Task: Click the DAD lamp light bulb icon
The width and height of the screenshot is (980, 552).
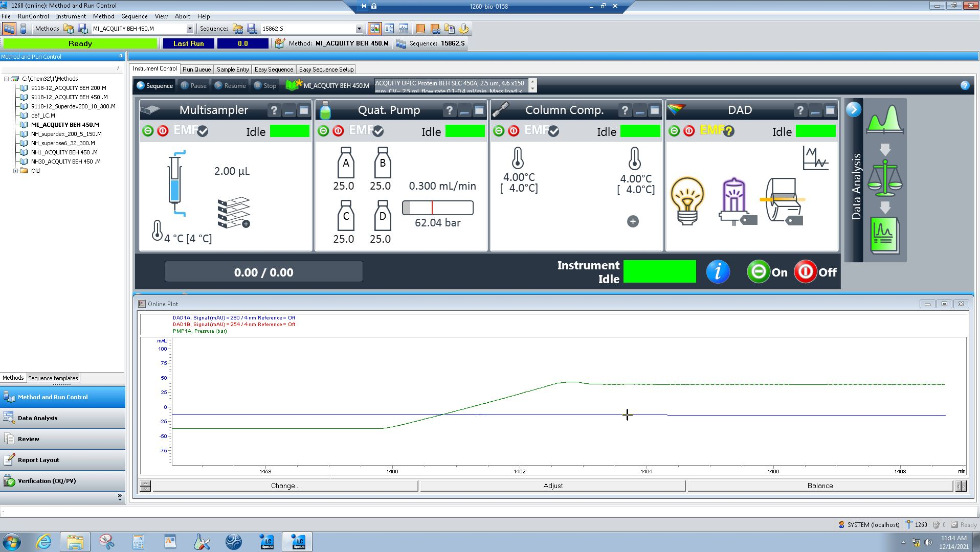Action: 687,201
